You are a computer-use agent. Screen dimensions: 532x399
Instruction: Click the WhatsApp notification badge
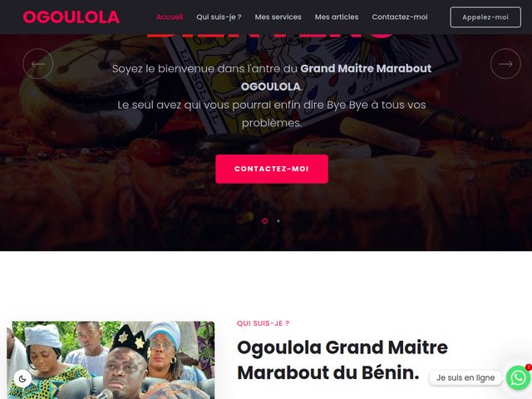(x=529, y=367)
